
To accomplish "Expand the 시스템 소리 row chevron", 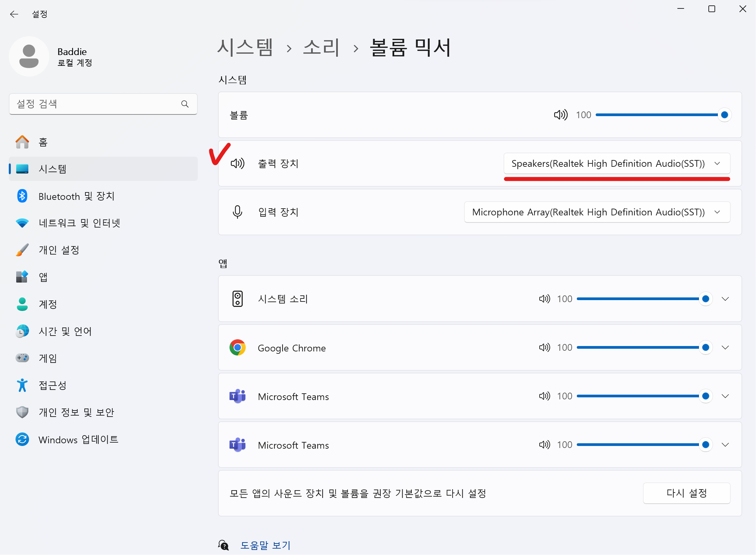I will [725, 299].
